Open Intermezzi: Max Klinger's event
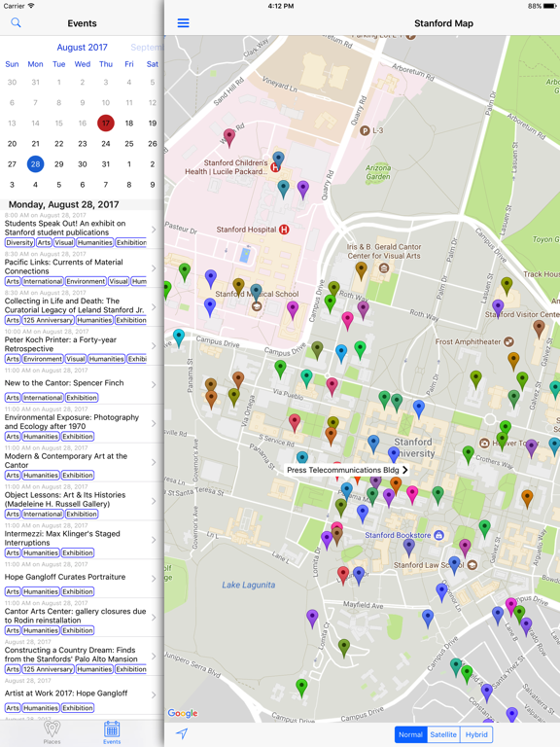 click(82, 540)
